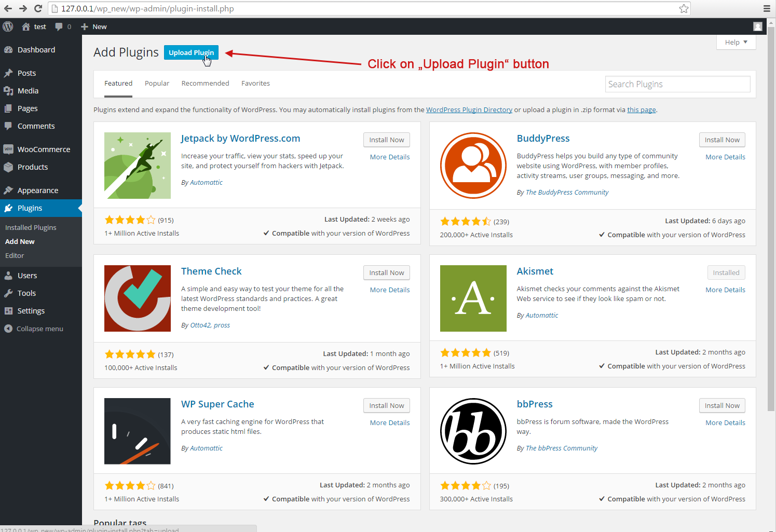This screenshot has width=776, height=532.
Task: Open Installed Plugins submenu item
Action: point(31,227)
